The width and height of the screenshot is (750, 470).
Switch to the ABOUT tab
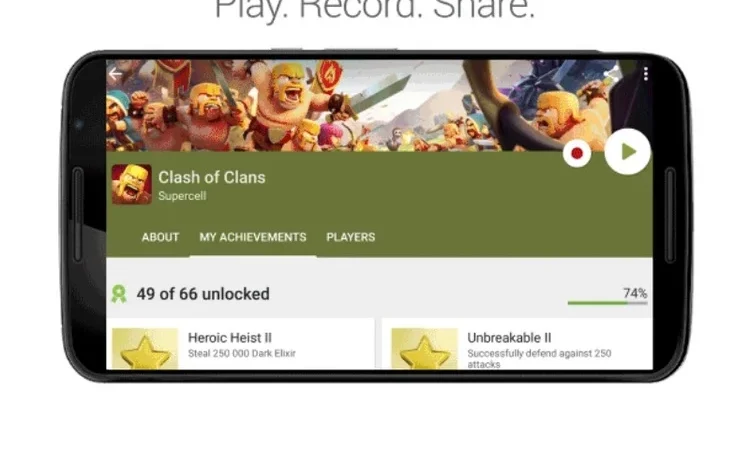click(160, 237)
